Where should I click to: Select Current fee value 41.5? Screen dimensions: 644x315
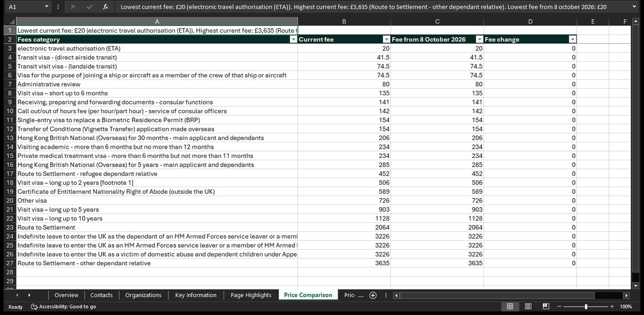[344, 57]
